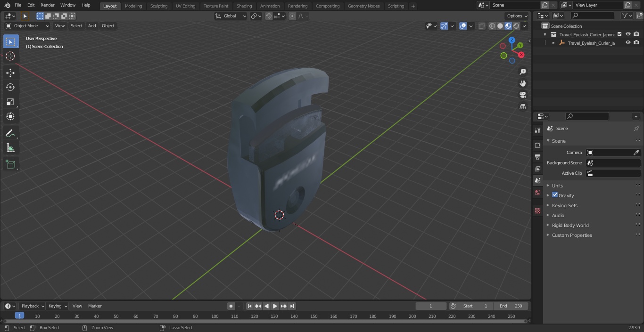Disable the Travel_Eyelash_Curler_Japone collection in renders
This screenshot has height=332, width=644.
636,34
